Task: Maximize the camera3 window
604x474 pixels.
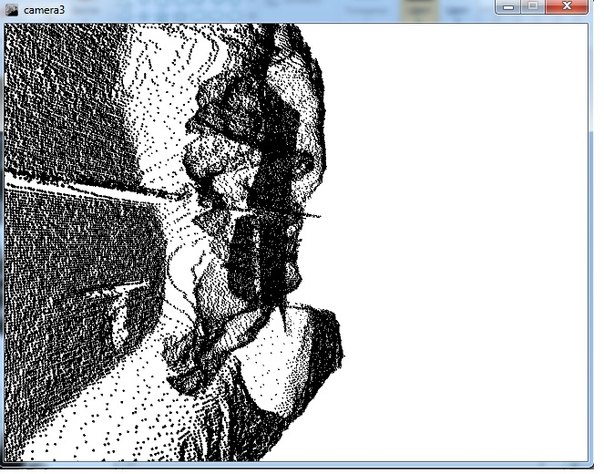Action: (533, 7)
